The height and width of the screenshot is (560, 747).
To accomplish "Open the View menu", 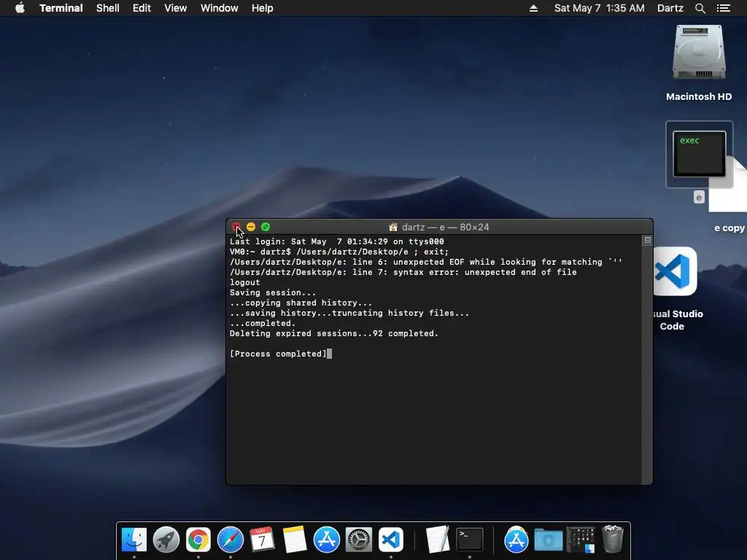I will 175,8.
